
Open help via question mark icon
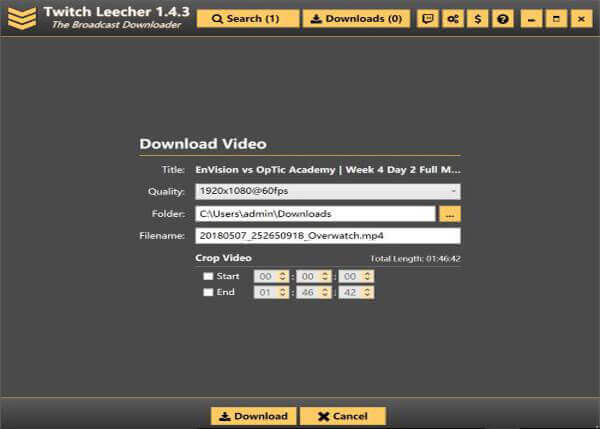[503, 19]
